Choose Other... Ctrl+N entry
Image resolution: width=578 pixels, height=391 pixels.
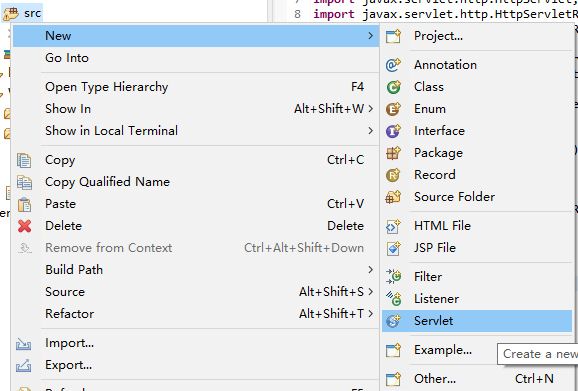coord(477,379)
